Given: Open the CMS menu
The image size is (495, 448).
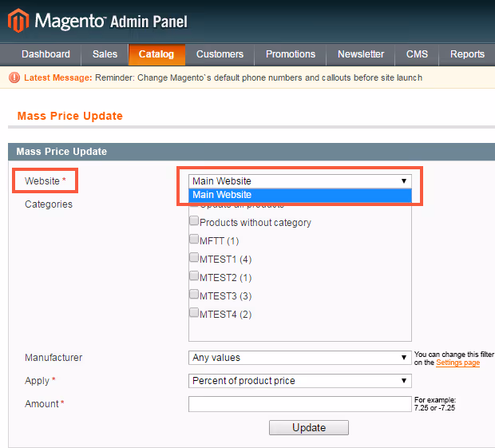Looking at the screenshot, I should click(x=417, y=54).
